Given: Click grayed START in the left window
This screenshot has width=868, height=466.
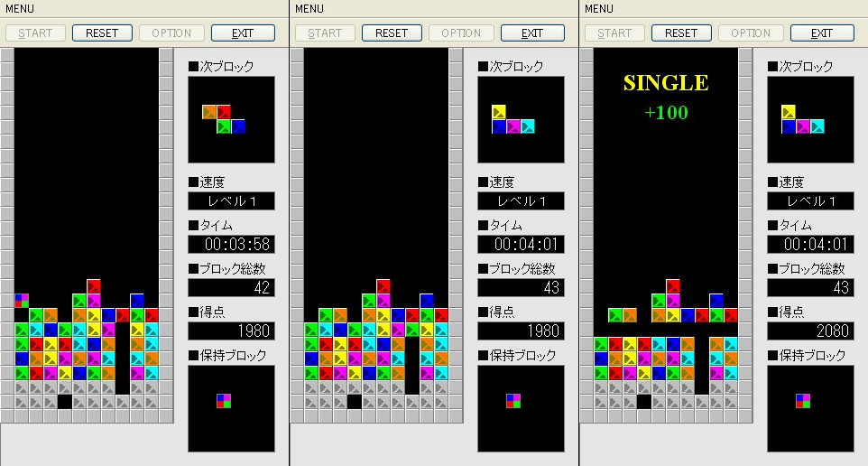Looking at the screenshot, I should click(x=35, y=33).
